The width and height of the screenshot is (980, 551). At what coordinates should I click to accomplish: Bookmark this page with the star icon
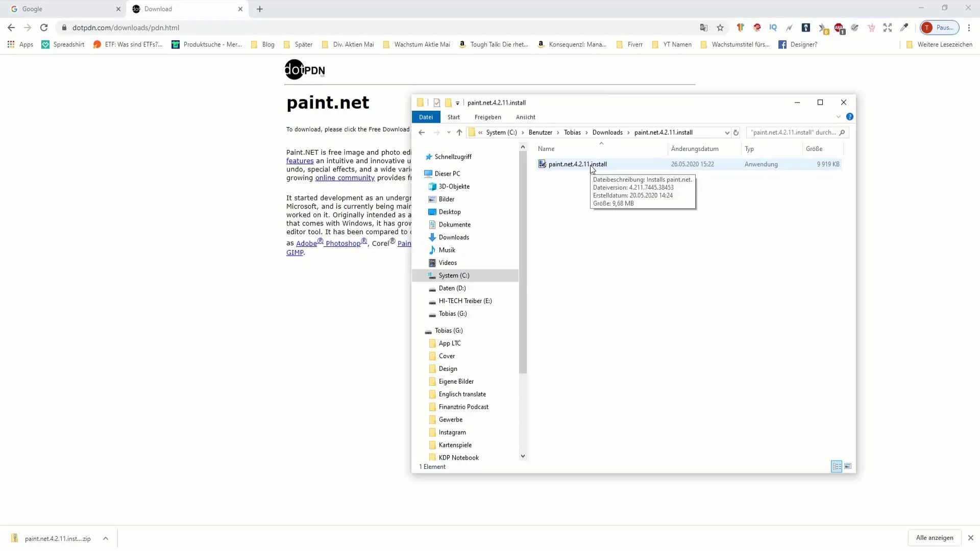pos(720,28)
